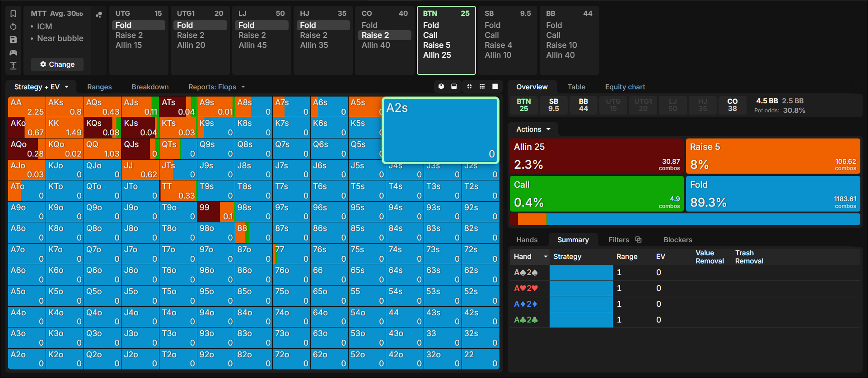Select the Allin 25 action card
868x378 pixels.
pyautogui.click(x=597, y=156)
